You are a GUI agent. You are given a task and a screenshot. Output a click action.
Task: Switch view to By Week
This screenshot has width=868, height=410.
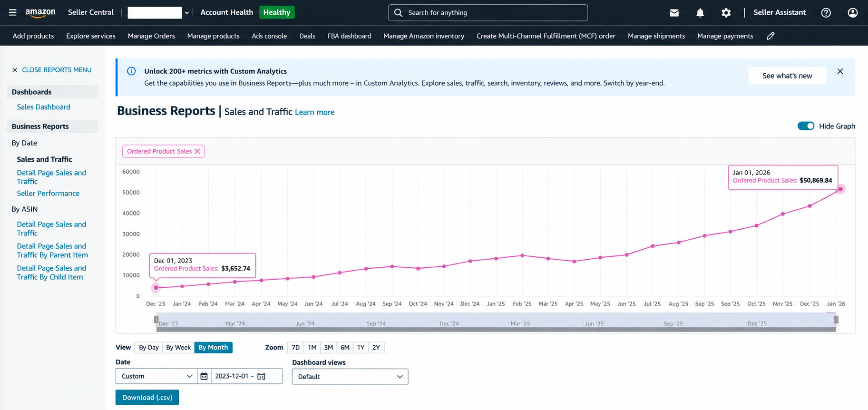click(x=178, y=348)
